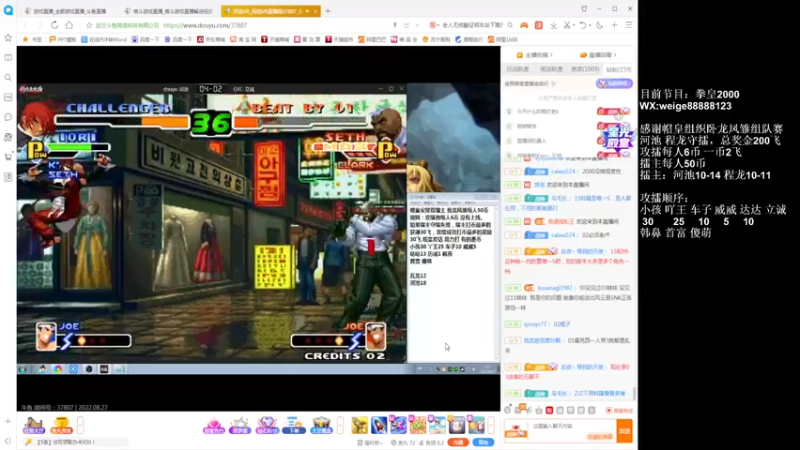
Task: Go to the browser home page icon
Action: pos(69,25)
